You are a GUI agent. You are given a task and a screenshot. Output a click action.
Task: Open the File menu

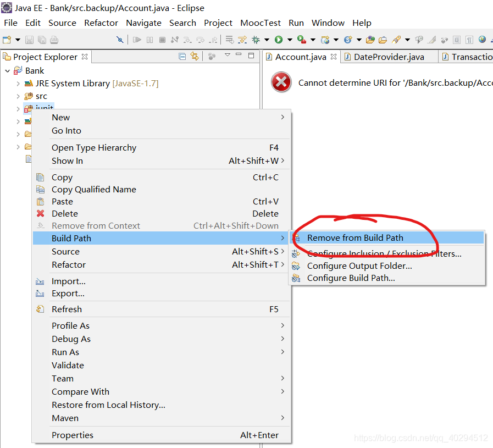click(x=10, y=23)
